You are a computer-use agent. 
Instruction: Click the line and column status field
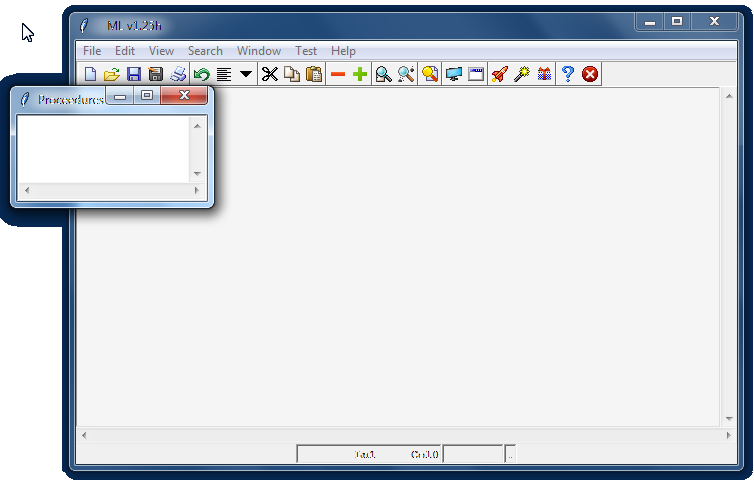pos(369,454)
